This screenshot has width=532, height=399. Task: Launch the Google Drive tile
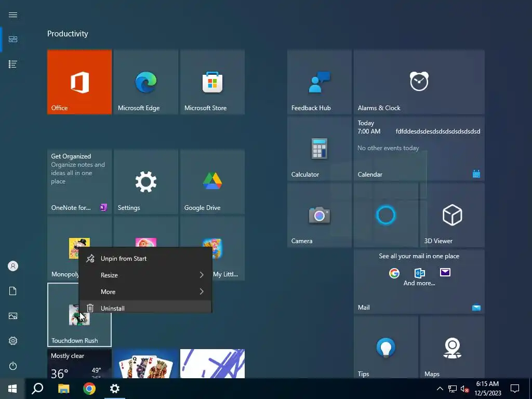click(212, 181)
